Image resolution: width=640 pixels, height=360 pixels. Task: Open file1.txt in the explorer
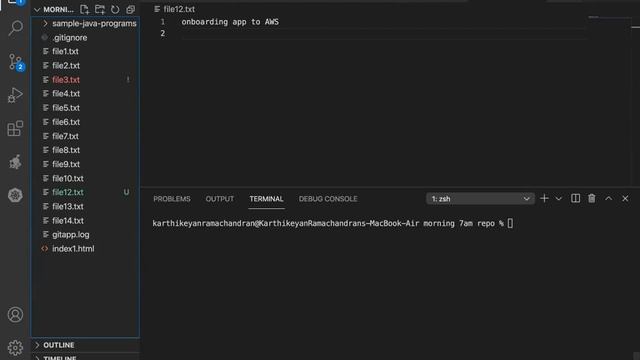tap(85, 51)
